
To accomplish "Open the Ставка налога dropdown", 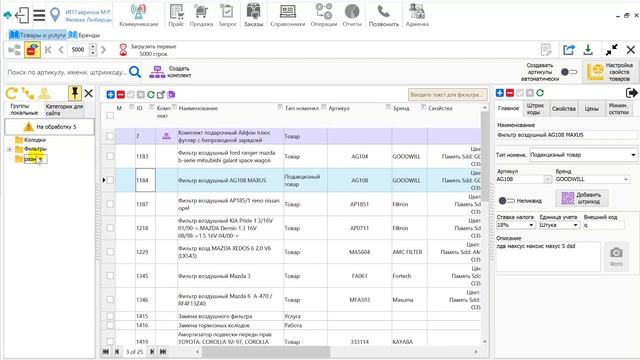I will pos(531,225).
